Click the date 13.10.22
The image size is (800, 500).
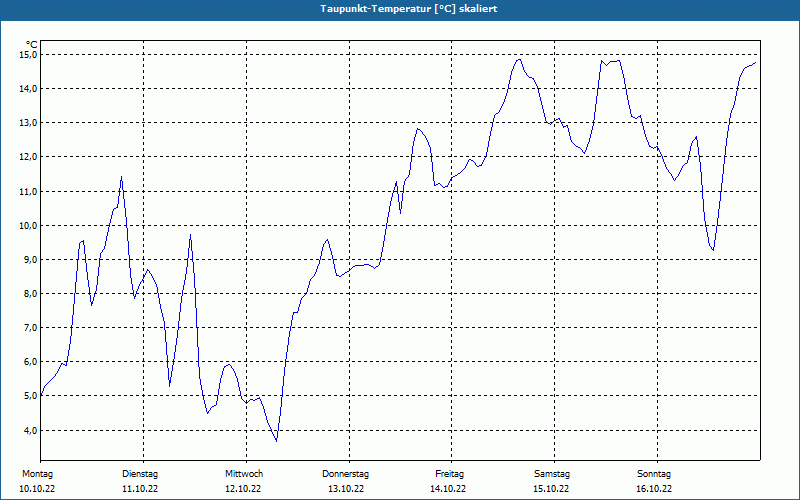click(x=346, y=489)
